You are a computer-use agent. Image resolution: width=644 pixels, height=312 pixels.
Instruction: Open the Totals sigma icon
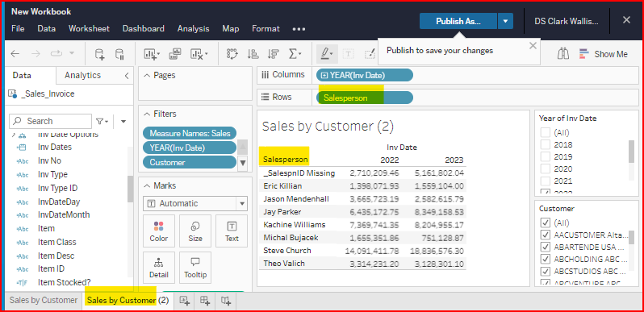click(x=295, y=54)
